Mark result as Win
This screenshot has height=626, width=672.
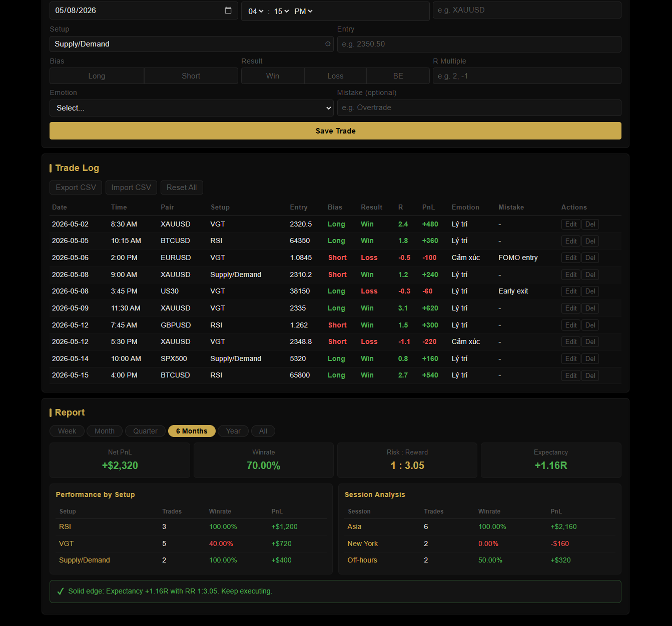(x=273, y=76)
